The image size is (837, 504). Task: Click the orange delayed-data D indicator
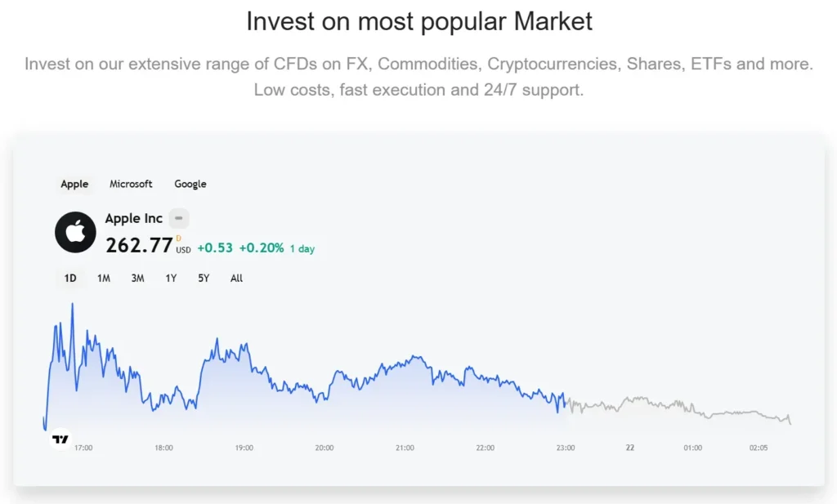click(178, 238)
